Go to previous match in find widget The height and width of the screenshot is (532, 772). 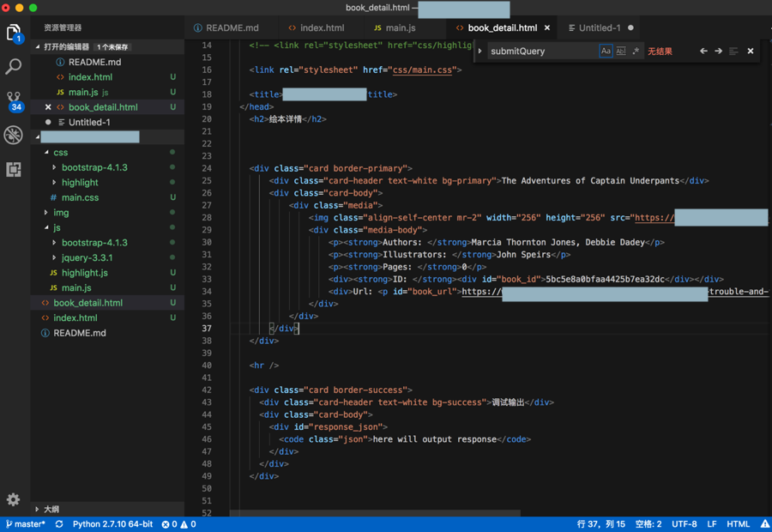point(703,51)
